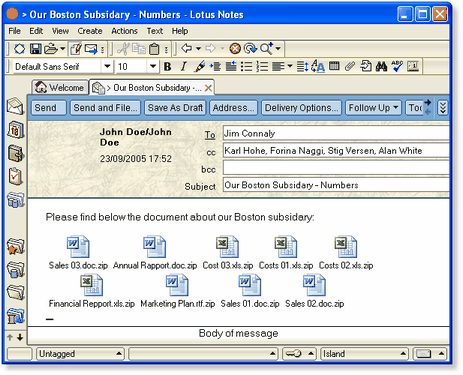The height and width of the screenshot is (375, 463).
Task: Click the Copy icon in toolbar
Action: pos(139,49)
